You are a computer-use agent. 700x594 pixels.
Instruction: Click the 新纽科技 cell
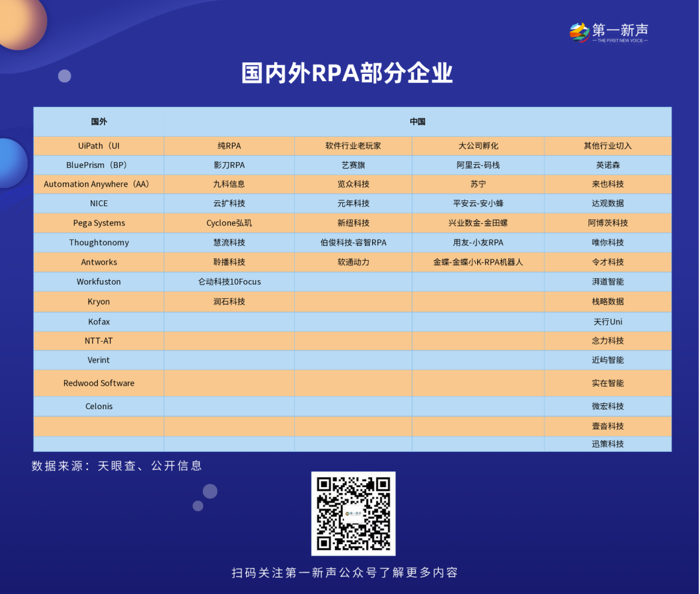(353, 223)
